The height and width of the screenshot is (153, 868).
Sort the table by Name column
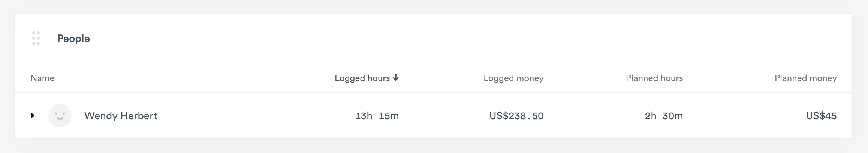click(x=42, y=78)
